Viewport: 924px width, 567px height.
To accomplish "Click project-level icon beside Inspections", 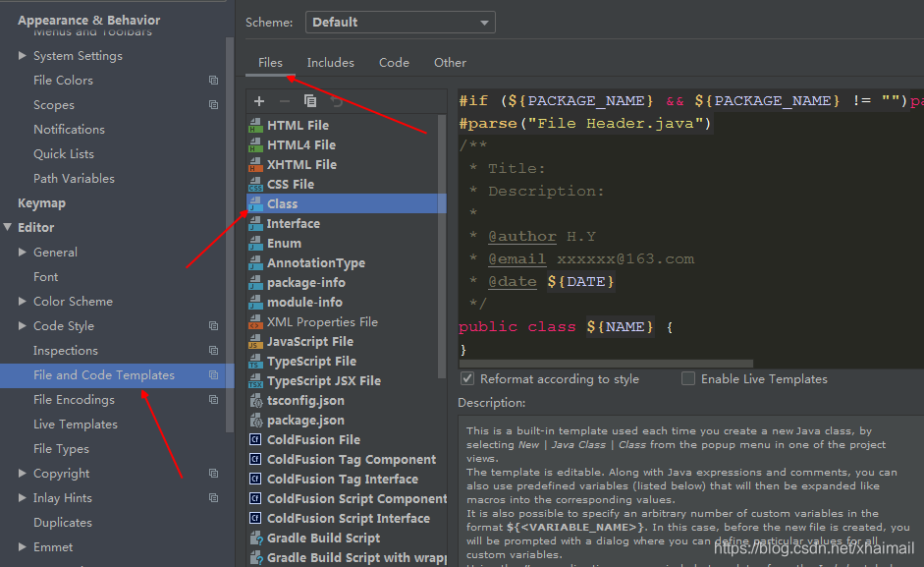I will point(213,351).
